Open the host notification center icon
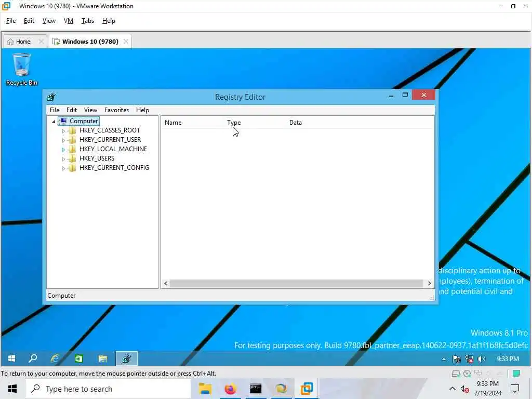The height and width of the screenshot is (399, 532). [x=515, y=389]
